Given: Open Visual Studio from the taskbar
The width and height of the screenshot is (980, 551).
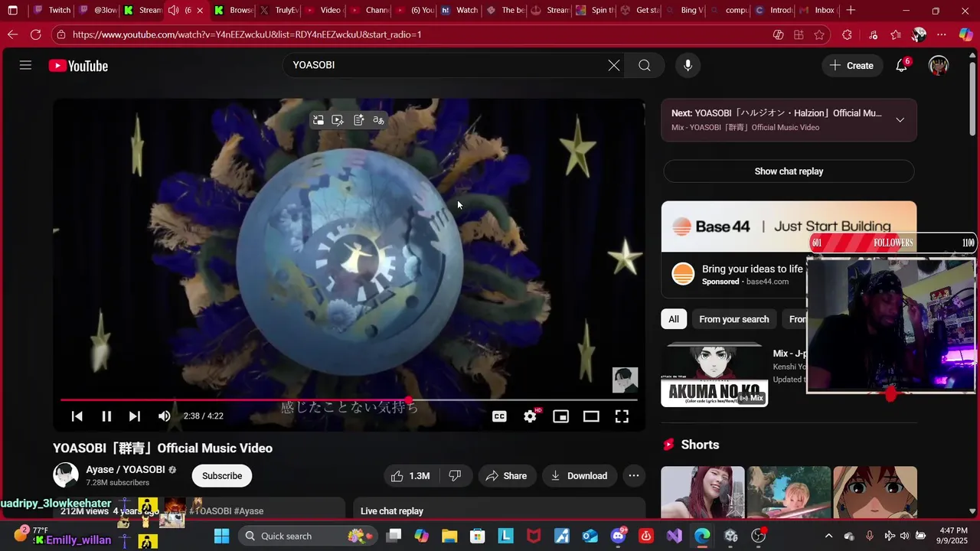Looking at the screenshot, I should coord(675,536).
